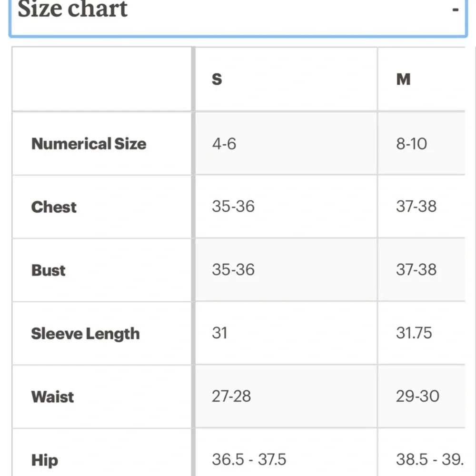Viewport: 476px width, 476px height.
Task: Click the S bust value 35-36
Action: (233, 269)
